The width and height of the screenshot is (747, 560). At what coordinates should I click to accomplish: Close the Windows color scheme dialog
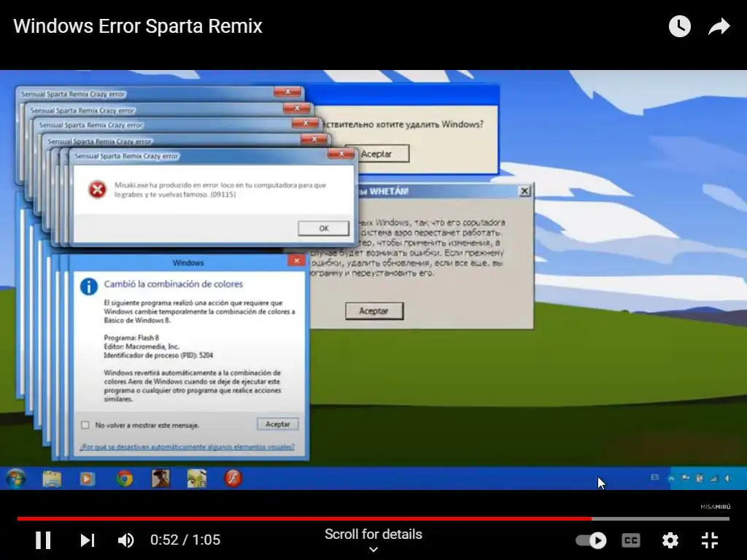[x=296, y=260]
